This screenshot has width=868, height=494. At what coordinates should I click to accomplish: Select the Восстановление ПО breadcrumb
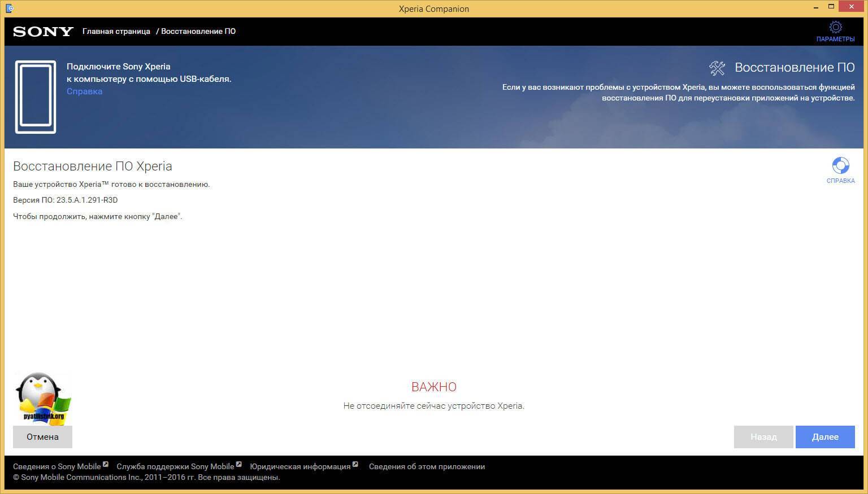(x=198, y=32)
